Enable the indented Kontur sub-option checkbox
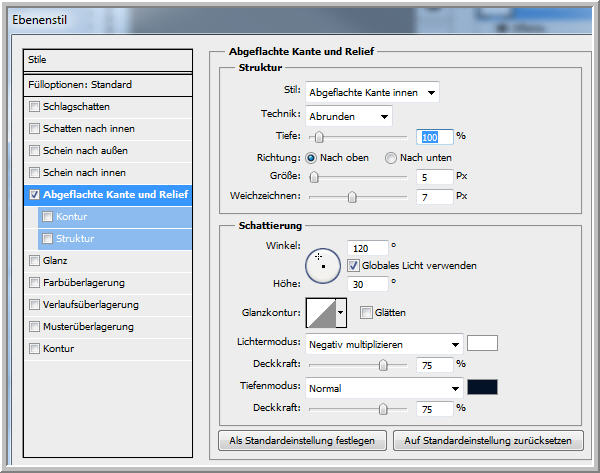 click(x=47, y=217)
